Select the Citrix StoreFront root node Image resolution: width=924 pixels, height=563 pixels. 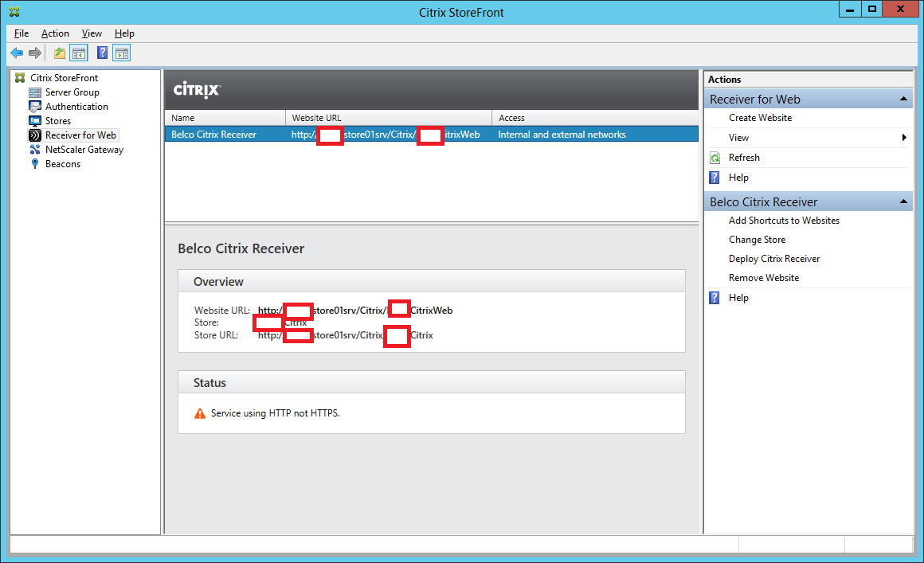click(x=65, y=78)
